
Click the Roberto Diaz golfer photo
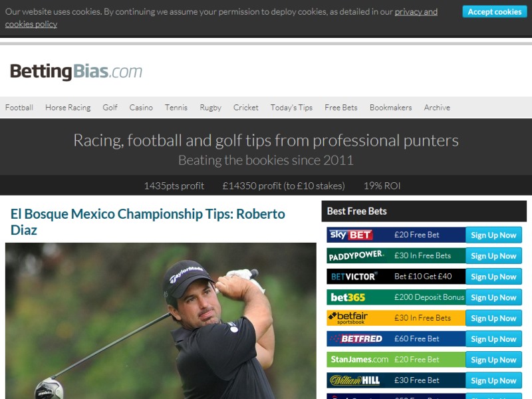[161, 321]
